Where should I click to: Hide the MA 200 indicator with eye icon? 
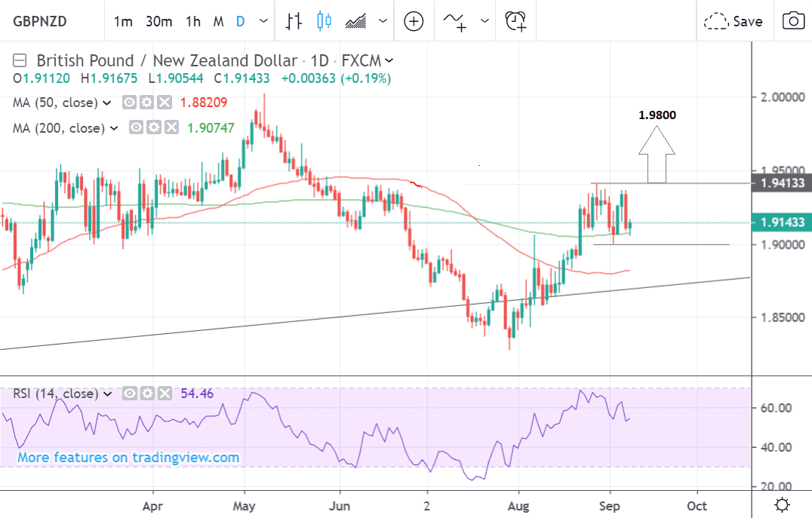tap(136, 127)
